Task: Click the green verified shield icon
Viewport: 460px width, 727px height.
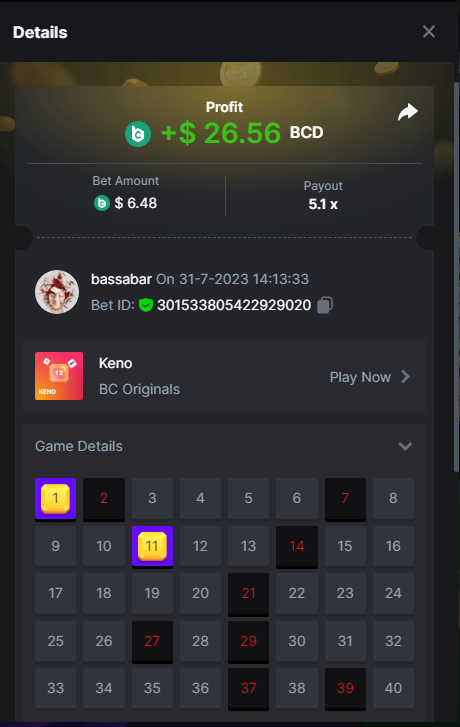Action: pos(146,305)
